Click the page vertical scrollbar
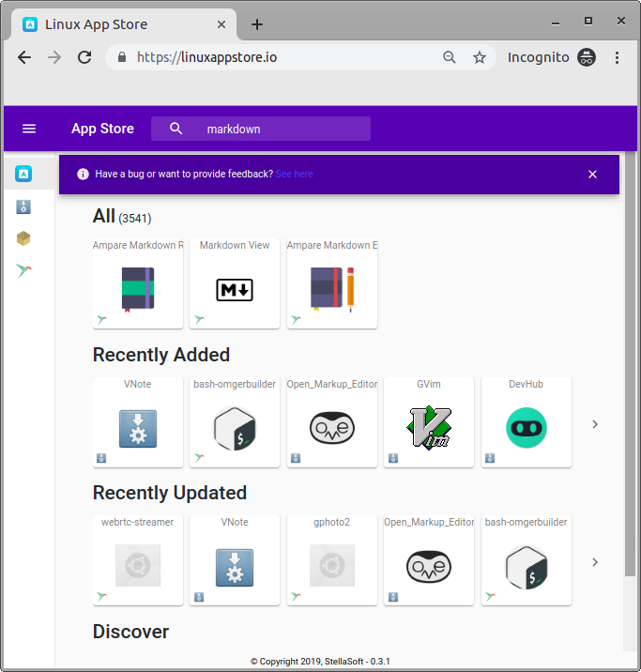 click(x=630, y=364)
